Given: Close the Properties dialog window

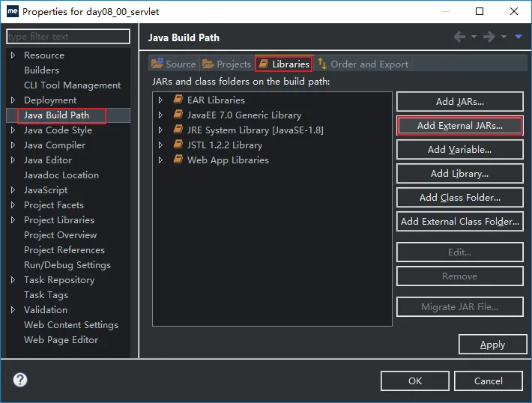Looking at the screenshot, I should coord(513,11).
